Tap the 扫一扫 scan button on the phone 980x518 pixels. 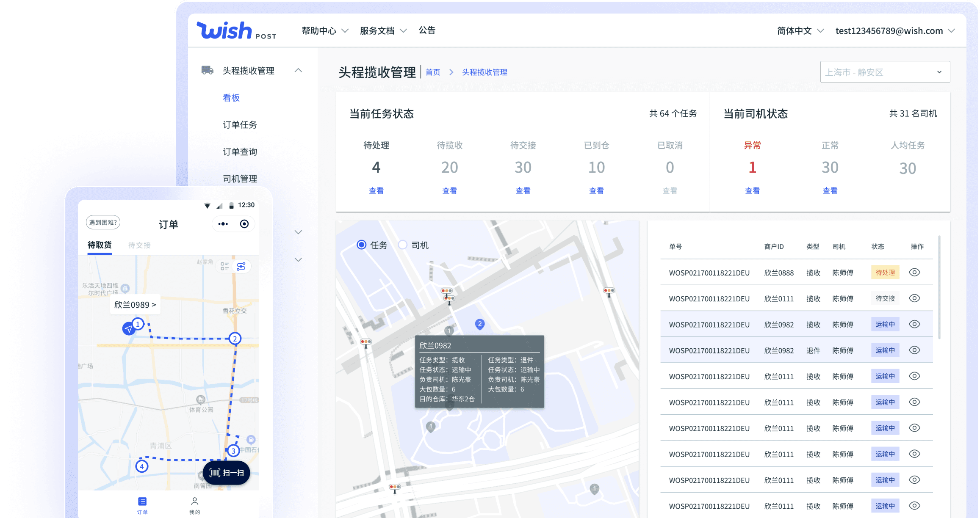(x=227, y=473)
